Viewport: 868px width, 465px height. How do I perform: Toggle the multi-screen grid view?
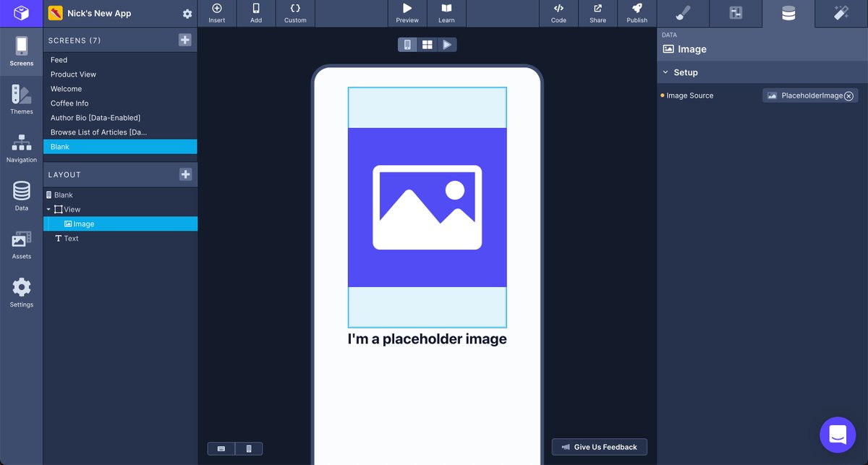coord(427,44)
